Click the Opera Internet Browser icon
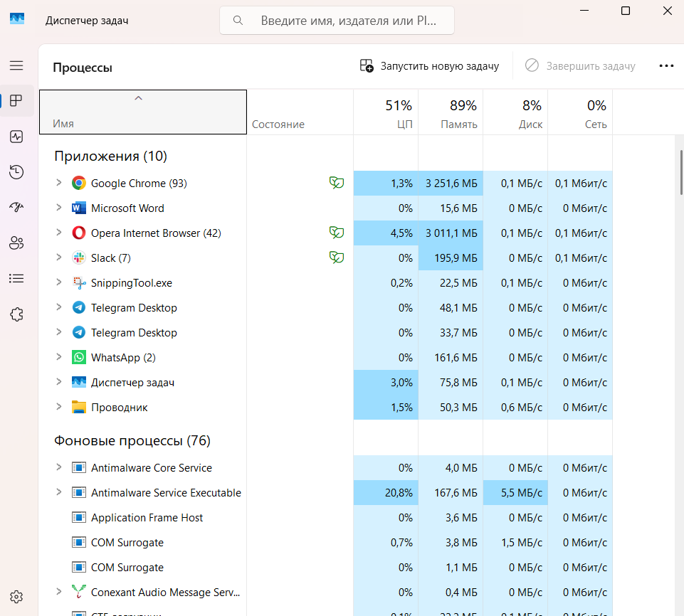This screenshot has height=616, width=684. [79, 233]
